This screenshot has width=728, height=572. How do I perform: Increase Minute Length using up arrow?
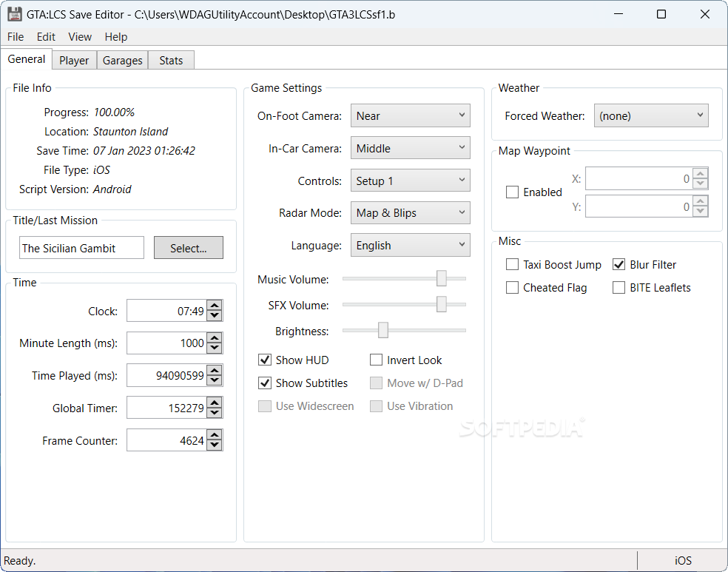click(x=215, y=338)
